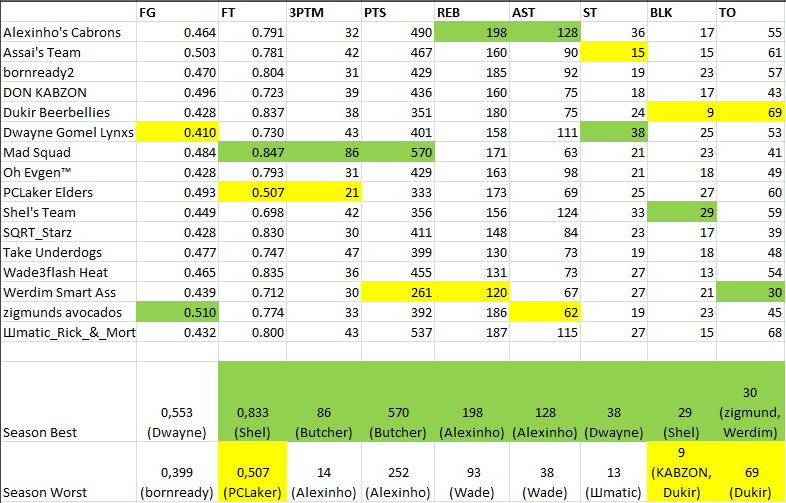Select the ST header cell
This screenshot has height=503, width=786.
[614, 12]
